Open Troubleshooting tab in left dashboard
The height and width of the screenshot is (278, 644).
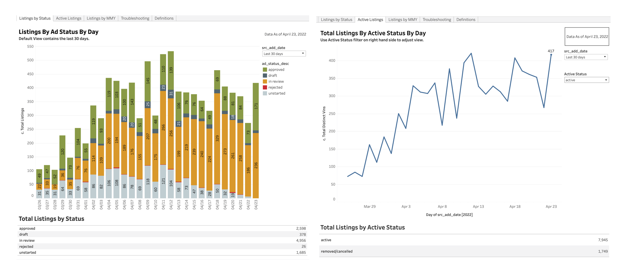point(135,18)
